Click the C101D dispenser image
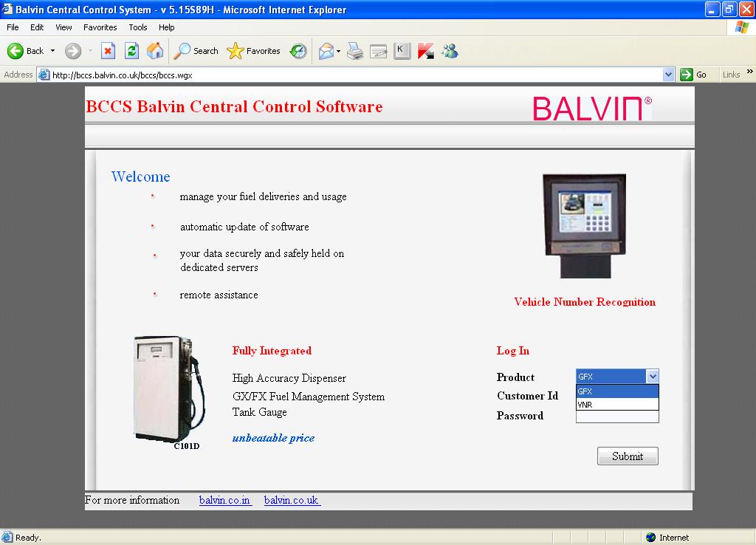 [x=169, y=390]
